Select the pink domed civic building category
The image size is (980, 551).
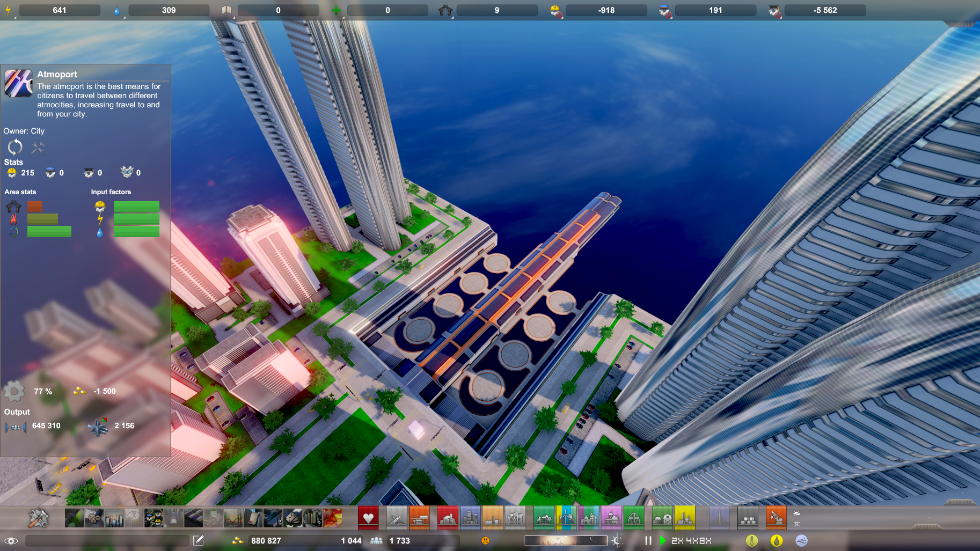[611, 518]
